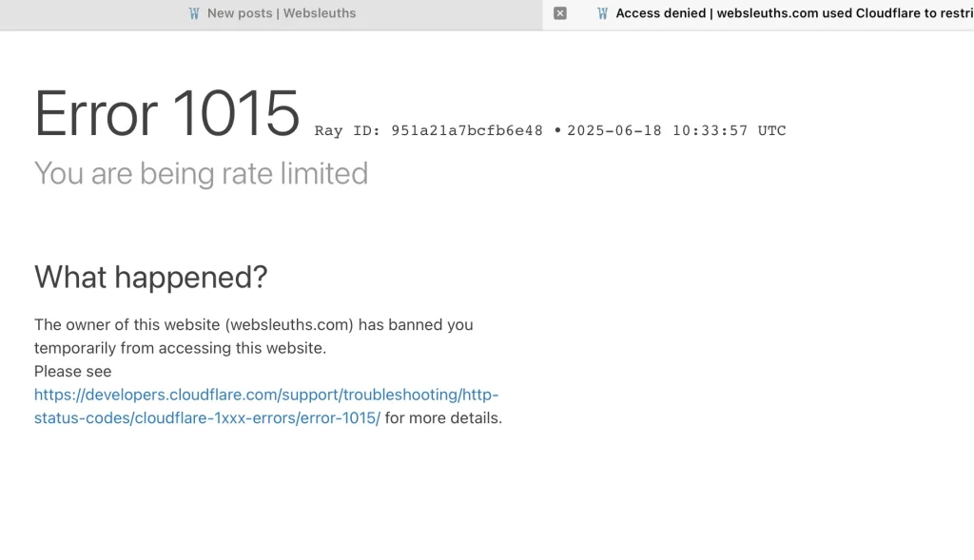Click the UTC timezone label

[771, 131]
